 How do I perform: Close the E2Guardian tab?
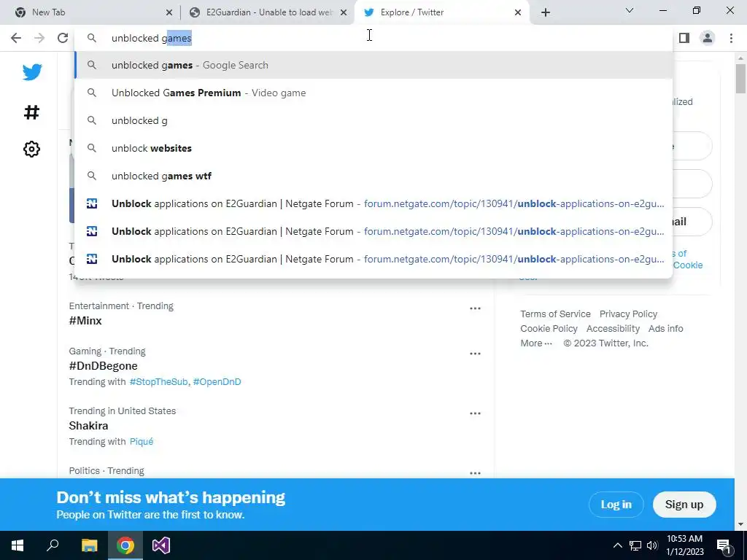click(x=344, y=12)
